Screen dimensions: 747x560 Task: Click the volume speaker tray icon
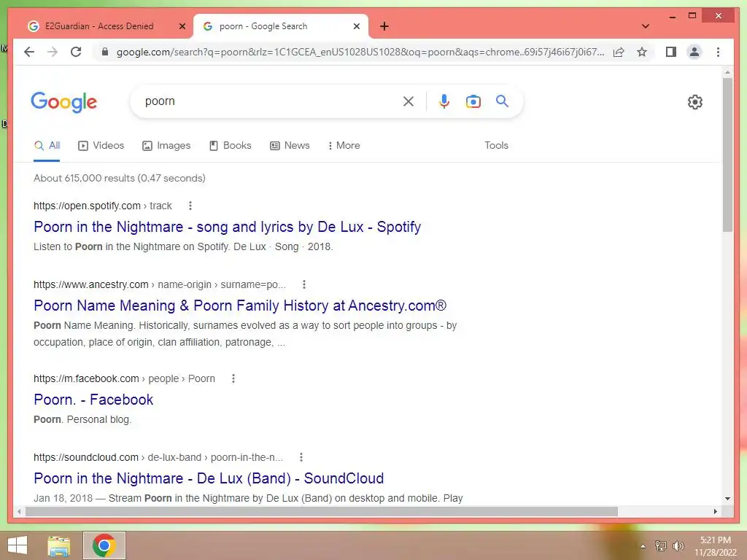point(678,546)
